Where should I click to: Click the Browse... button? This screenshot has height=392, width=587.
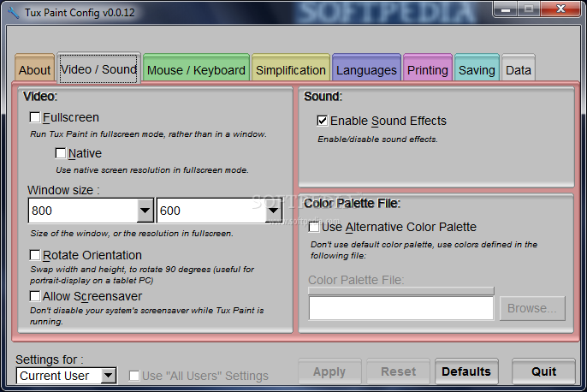coord(532,308)
